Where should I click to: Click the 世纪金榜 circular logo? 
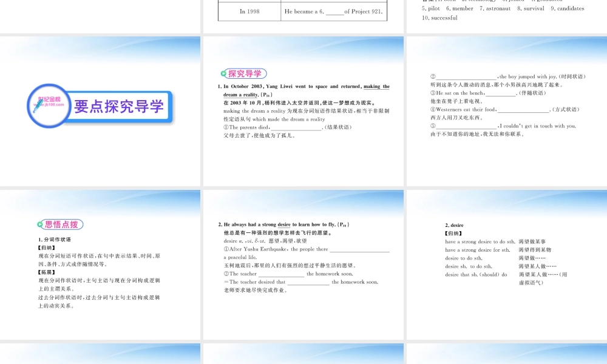(49, 106)
